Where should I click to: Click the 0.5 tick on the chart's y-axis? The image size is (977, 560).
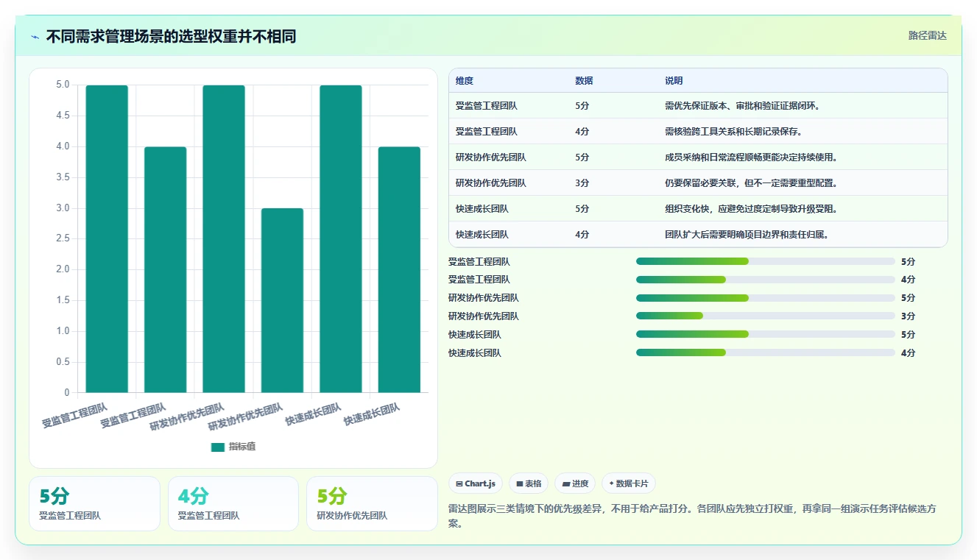[63, 362]
